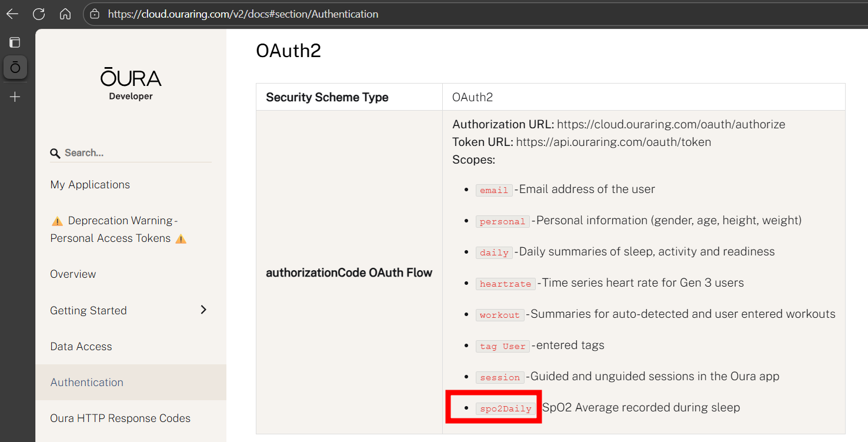The width and height of the screenshot is (868, 442).
Task: Open Oura HTTP Response Codes section
Action: [121, 418]
